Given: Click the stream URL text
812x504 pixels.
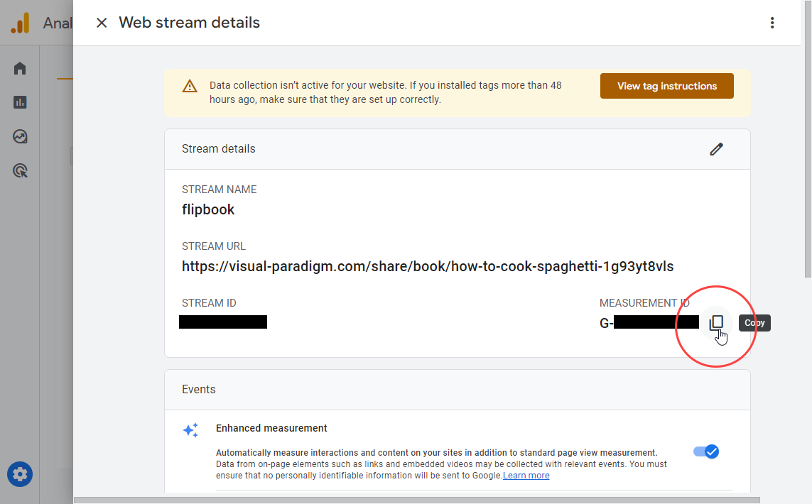Looking at the screenshot, I should 427,267.
